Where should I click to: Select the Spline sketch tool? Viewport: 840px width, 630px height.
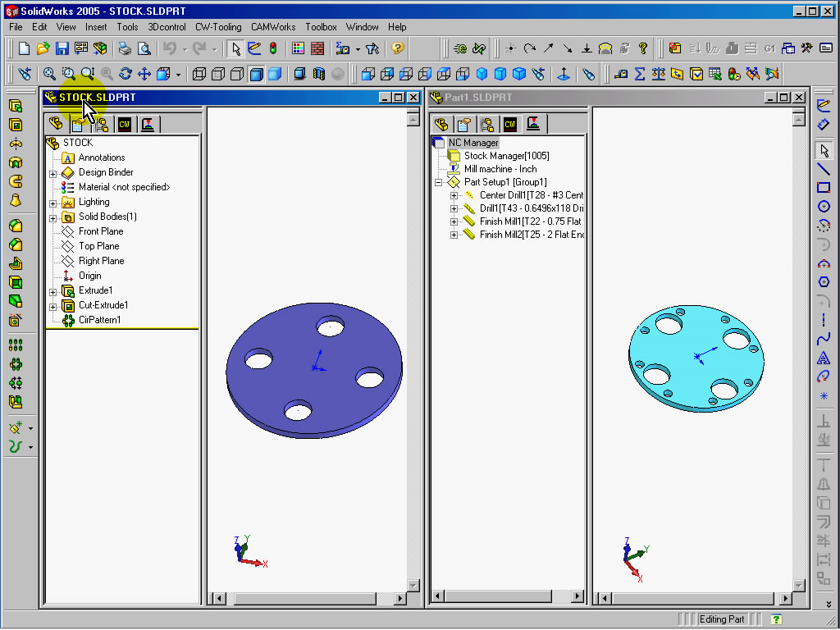(x=824, y=339)
